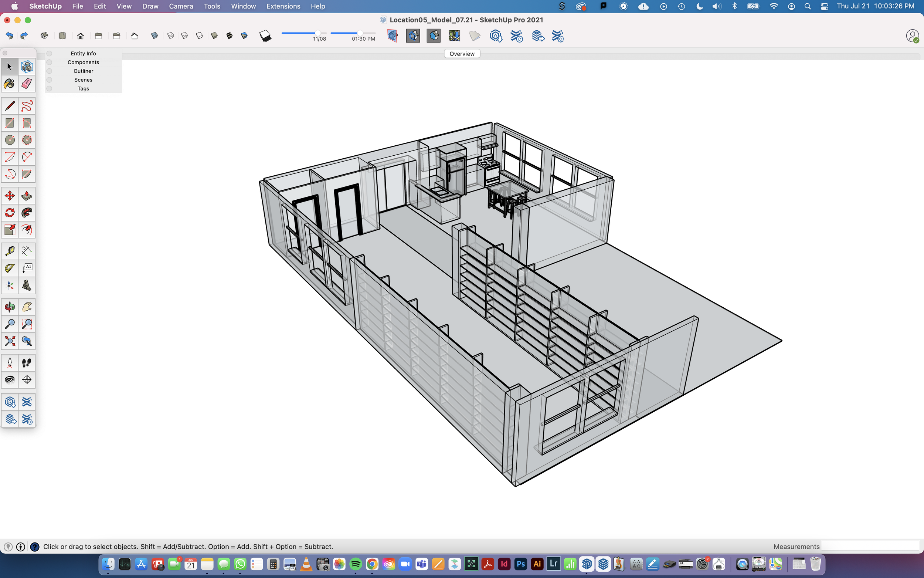Click the Zoom Extents tool
This screenshot has width=924, height=578.
[x=10, y=341]
